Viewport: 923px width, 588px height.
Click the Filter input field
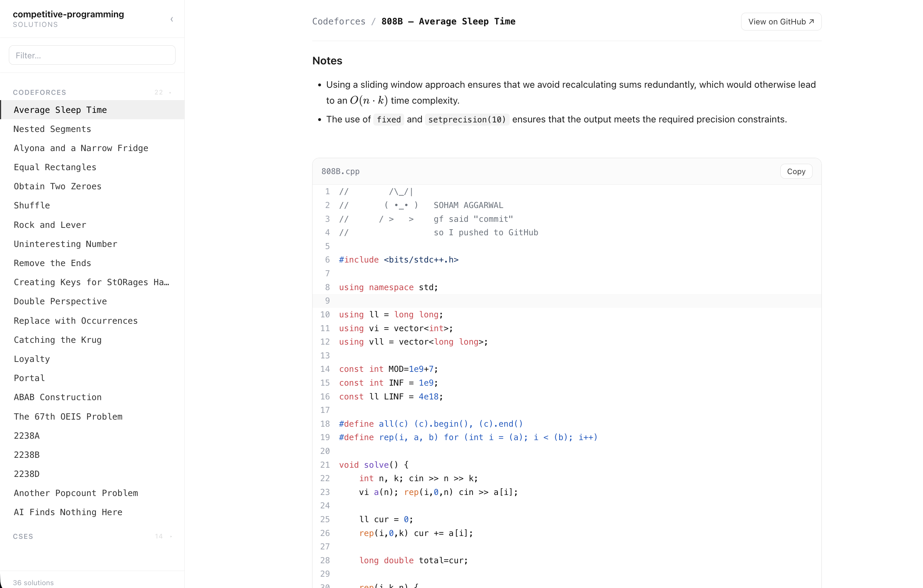92,55
